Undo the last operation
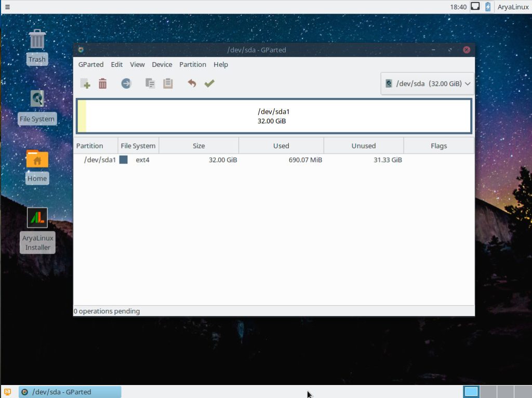 coord(192,84)
